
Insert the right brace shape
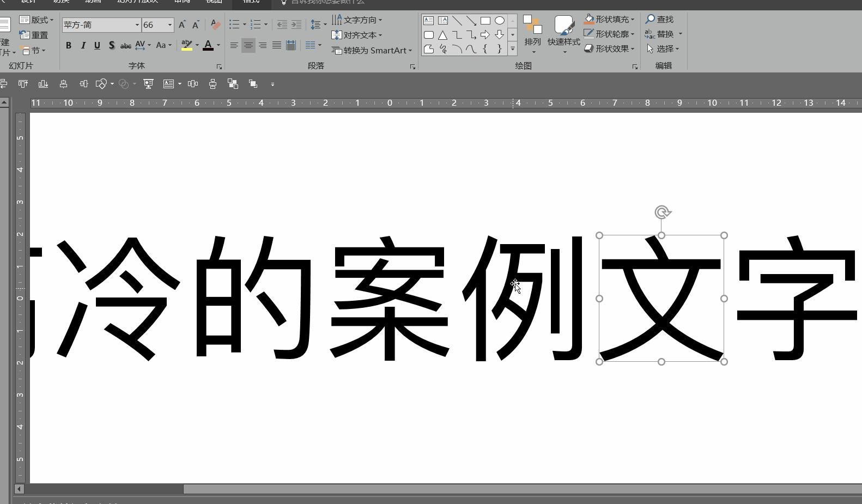tap(500, 49)
